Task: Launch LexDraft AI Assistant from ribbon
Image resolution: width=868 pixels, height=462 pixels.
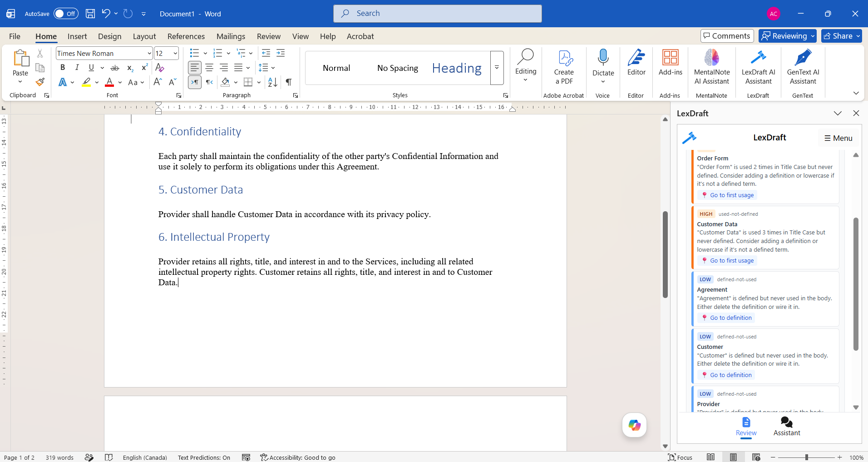Action: (758, 67)
